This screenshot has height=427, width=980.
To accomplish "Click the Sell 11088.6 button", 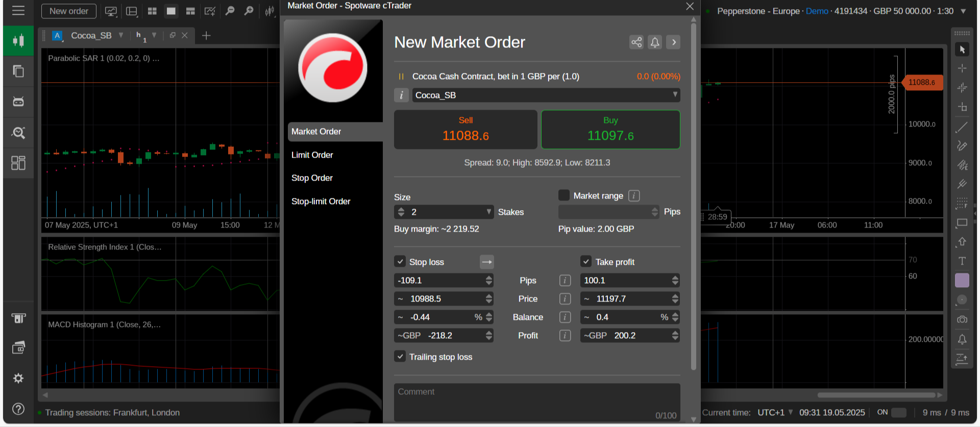I will tap(465, 130).
